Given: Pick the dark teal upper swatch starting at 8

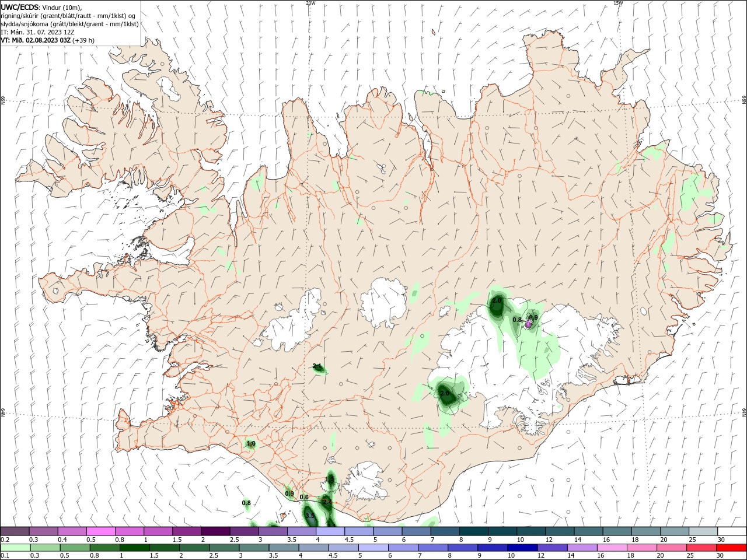Looking at the screenshot, I should (473, 531).
